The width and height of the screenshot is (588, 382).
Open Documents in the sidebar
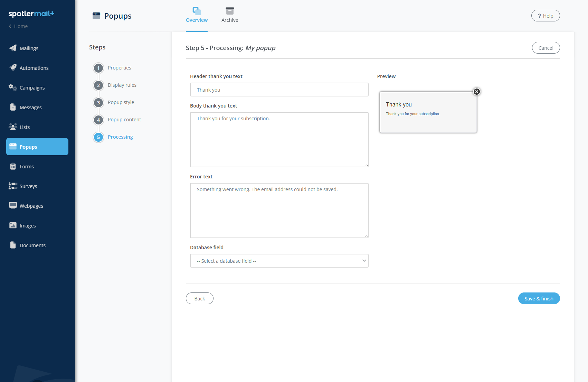[x=37, y=245]
